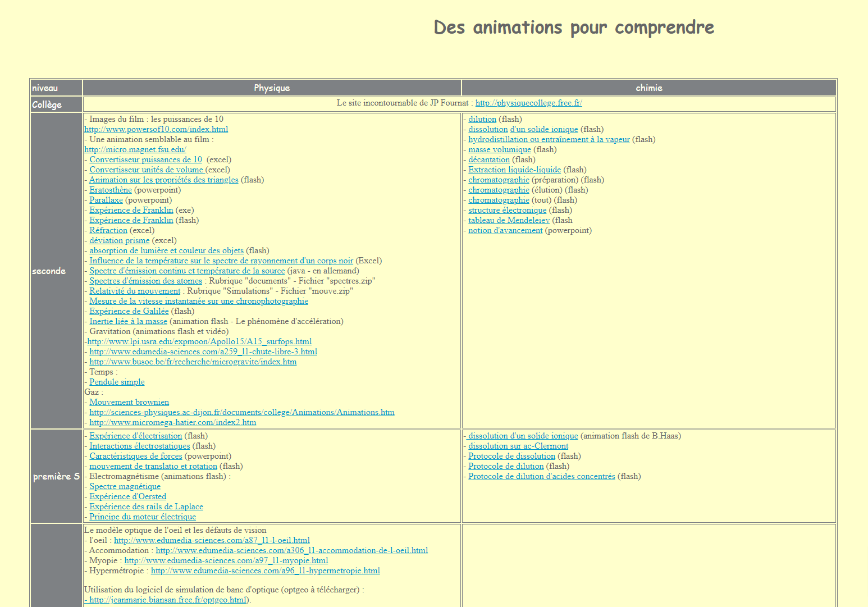Viewport: 868px width, 607px height.
Task: Open the masse volumique link
Action: click(500, 150)
